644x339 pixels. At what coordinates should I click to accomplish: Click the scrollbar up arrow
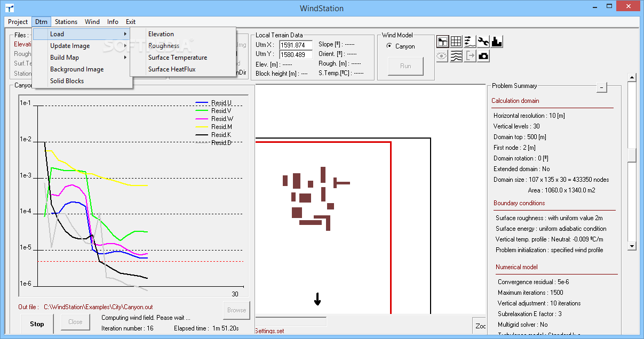[632, 78]
